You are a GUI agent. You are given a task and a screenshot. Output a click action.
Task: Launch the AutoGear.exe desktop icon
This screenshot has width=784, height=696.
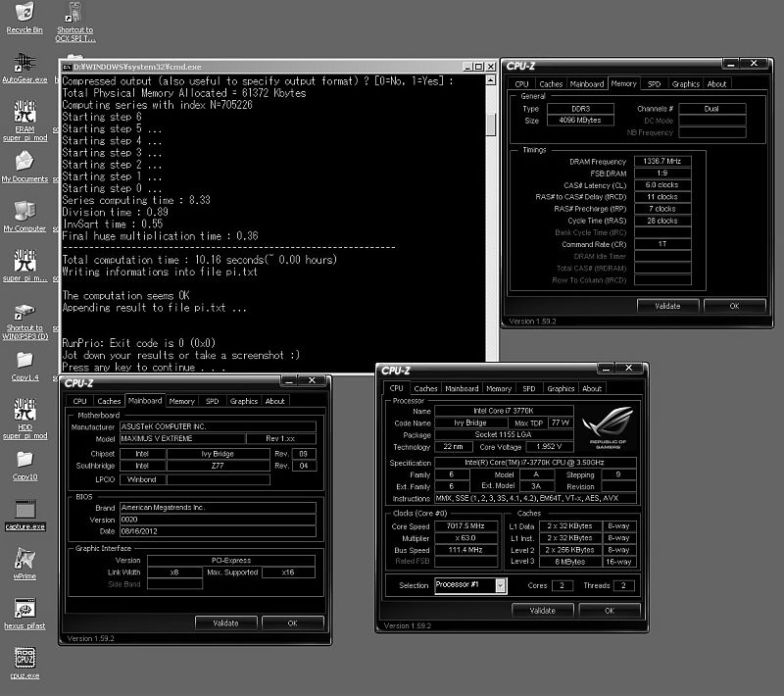tap(24, 68)
